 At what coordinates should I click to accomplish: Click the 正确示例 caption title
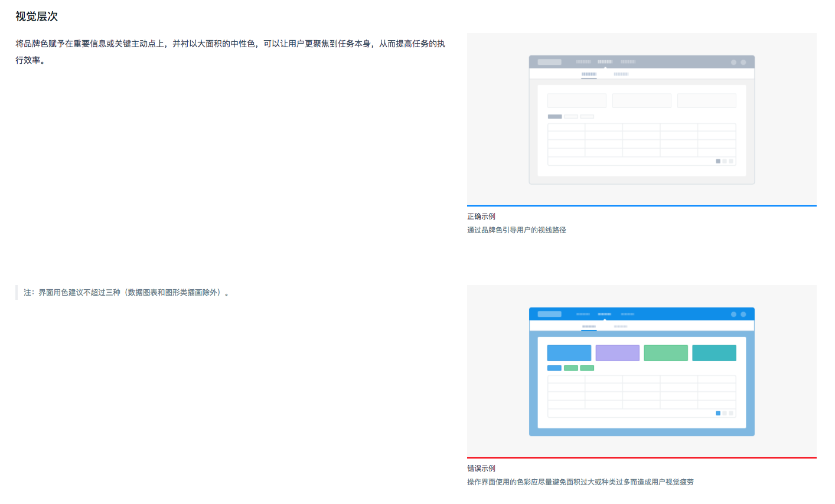coord(481,217)
